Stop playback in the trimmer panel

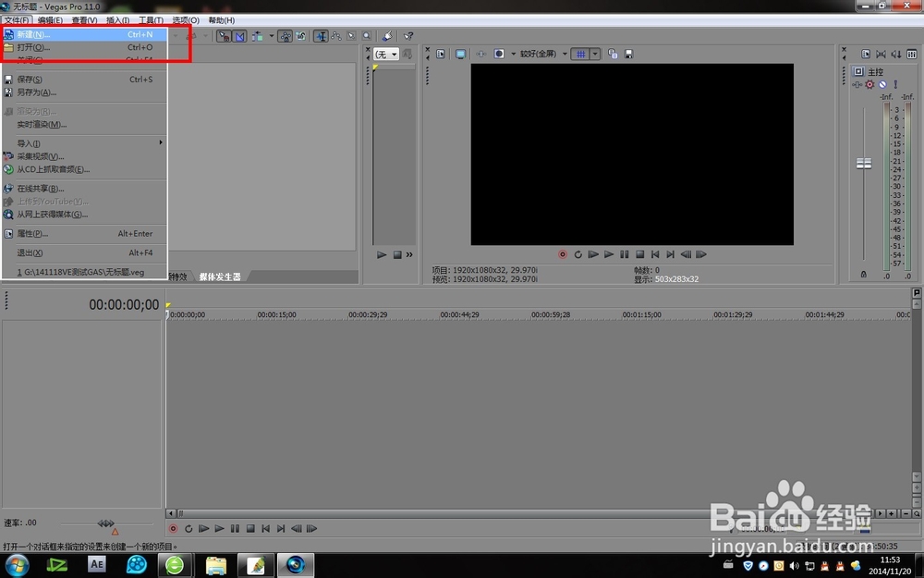click(397, 255)
